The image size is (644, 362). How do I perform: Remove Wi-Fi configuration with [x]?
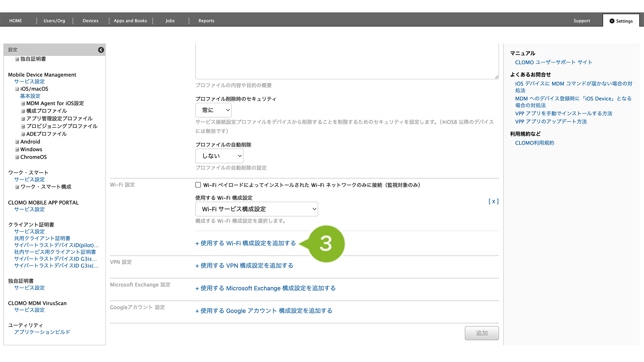tap(493, 201)
